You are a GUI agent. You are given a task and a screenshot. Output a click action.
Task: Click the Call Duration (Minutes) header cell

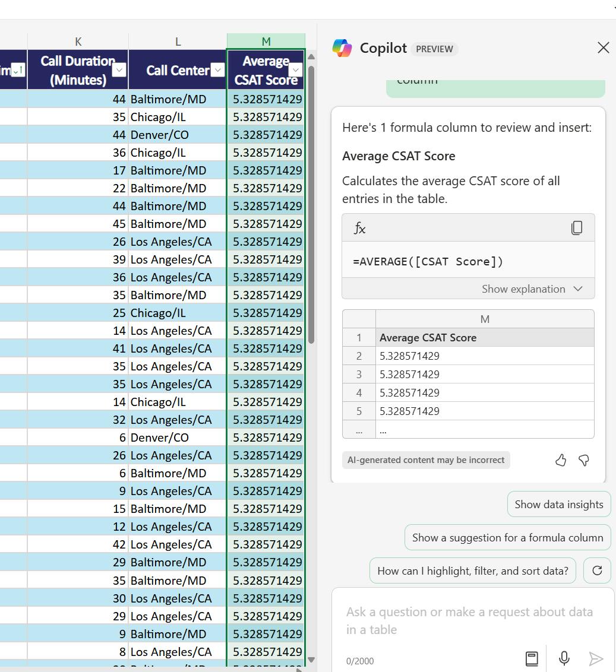(78, 69)
